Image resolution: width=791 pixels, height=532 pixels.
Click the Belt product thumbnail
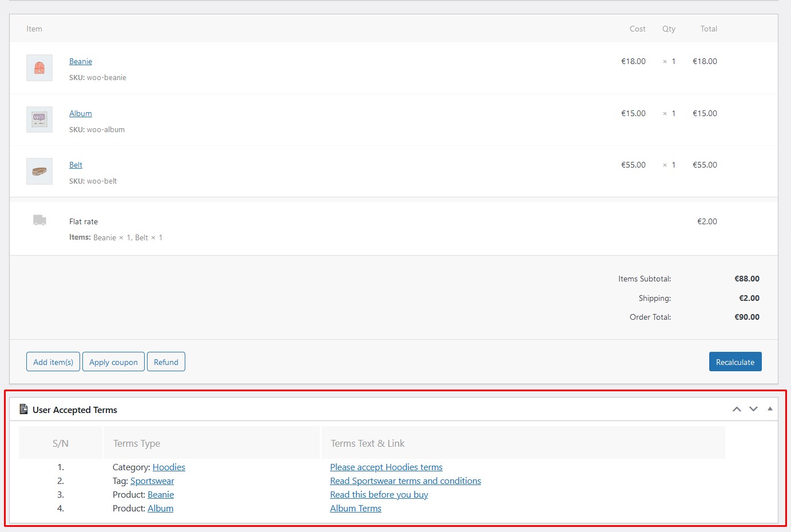pos(39,171)
